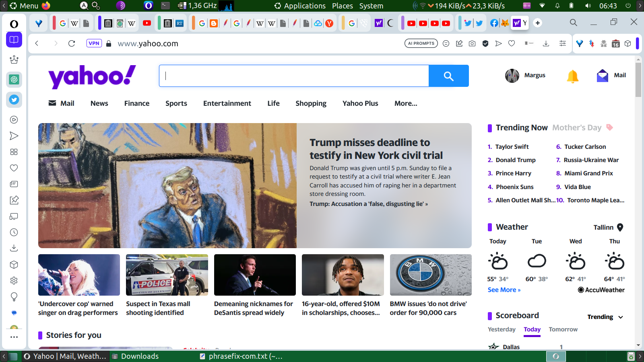Image resolution: width=644 pixels, height=362 pixels.
Task: Click into the Yahoo search field
Action: [x=294, y=76]
